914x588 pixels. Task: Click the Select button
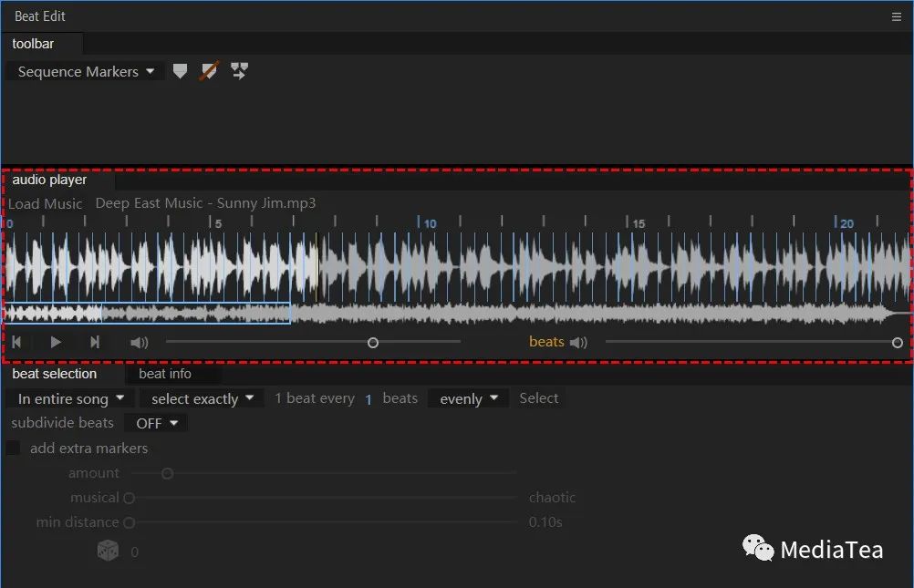(x=538, y=398)
